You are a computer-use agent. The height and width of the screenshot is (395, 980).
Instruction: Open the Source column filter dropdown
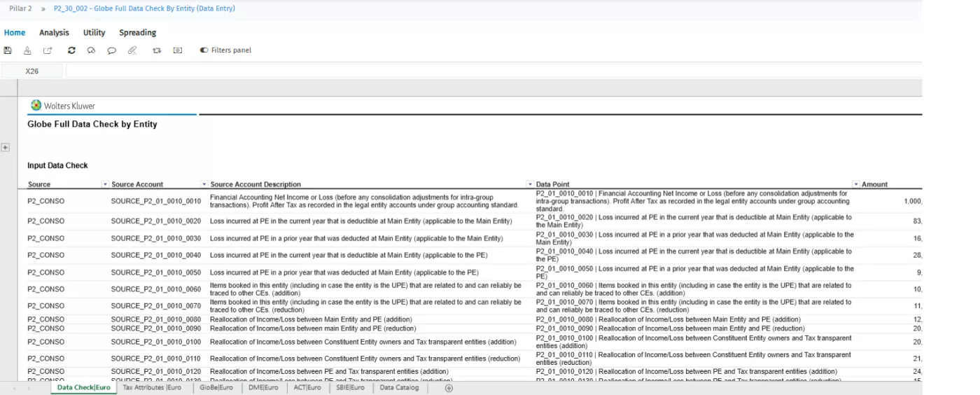(105, 184)
